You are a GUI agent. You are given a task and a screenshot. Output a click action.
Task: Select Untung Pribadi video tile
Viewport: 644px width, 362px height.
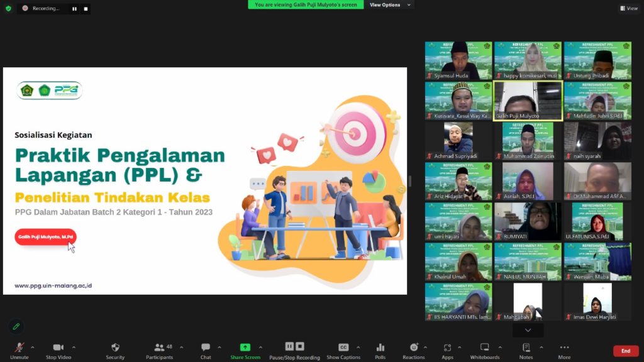[x=597, y=60]
